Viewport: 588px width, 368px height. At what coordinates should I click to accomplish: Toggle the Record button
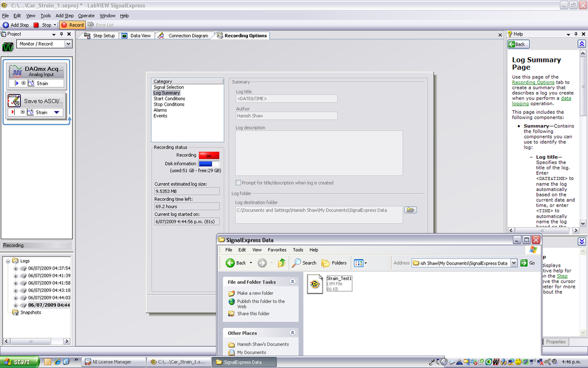72,25
